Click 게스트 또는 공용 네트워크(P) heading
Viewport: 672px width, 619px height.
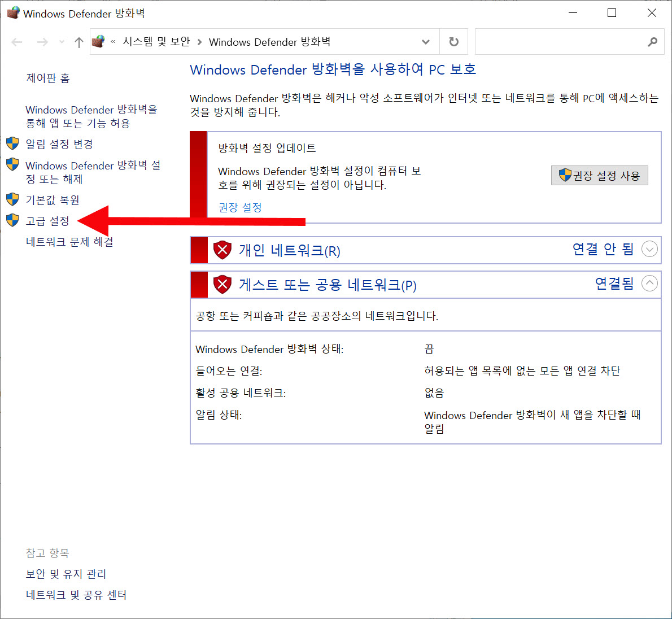pyautogui.click(x=328, y=285)
